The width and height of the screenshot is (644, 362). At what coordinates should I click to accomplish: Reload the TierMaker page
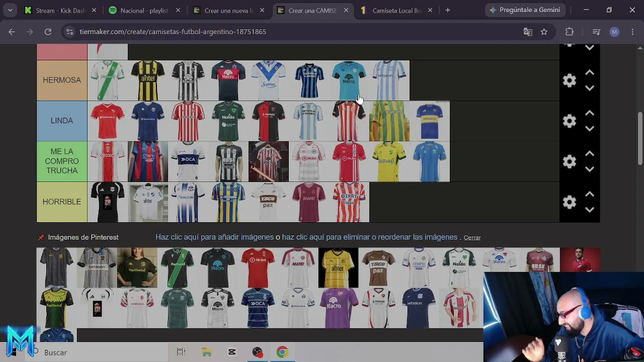click(x=48, y=32)
